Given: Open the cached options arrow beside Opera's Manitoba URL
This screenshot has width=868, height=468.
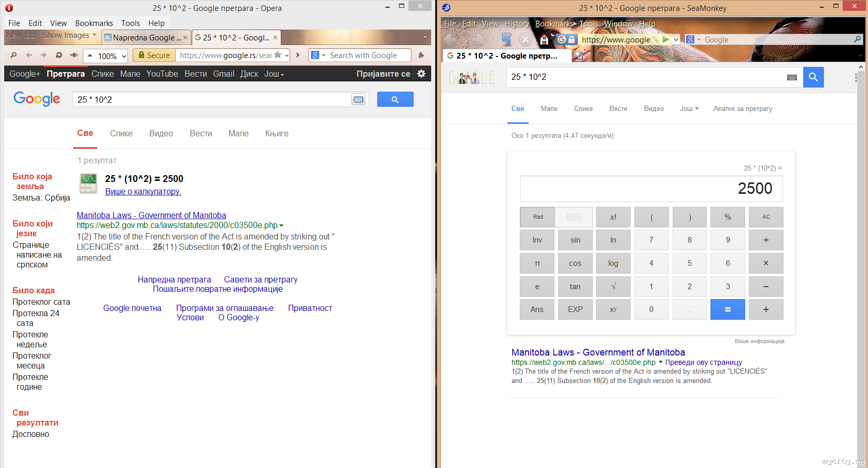Looking at the screenshot, I should click(x=281, y=225).
